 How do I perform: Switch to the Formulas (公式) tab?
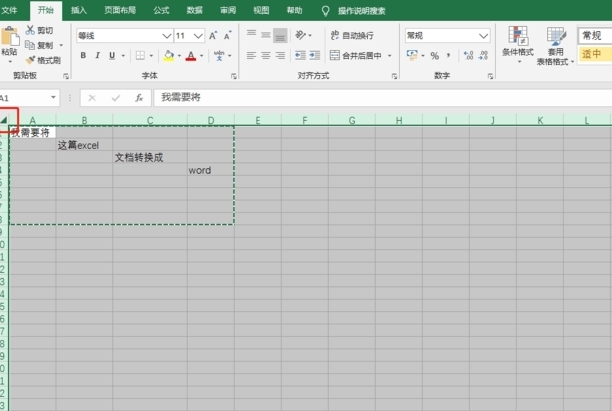tap(161, 10)
